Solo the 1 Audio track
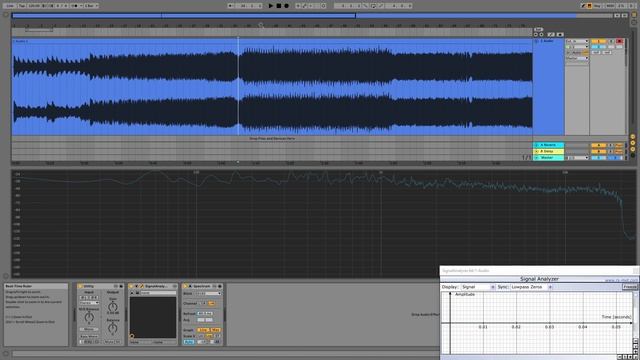Image resolution: width=640 pixels, height=360 pixels. [611, 41]
